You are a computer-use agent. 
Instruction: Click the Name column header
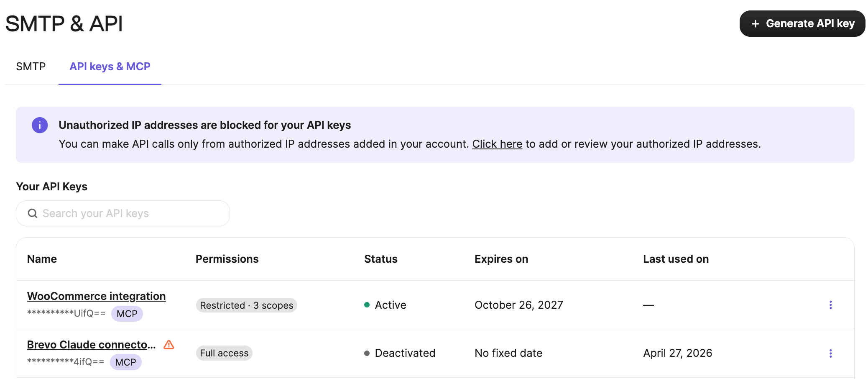42,259
